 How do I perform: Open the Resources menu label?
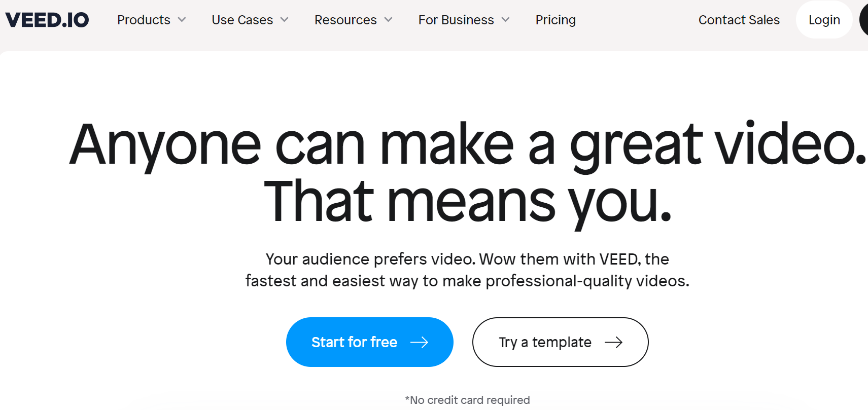[x=345, y=20]
